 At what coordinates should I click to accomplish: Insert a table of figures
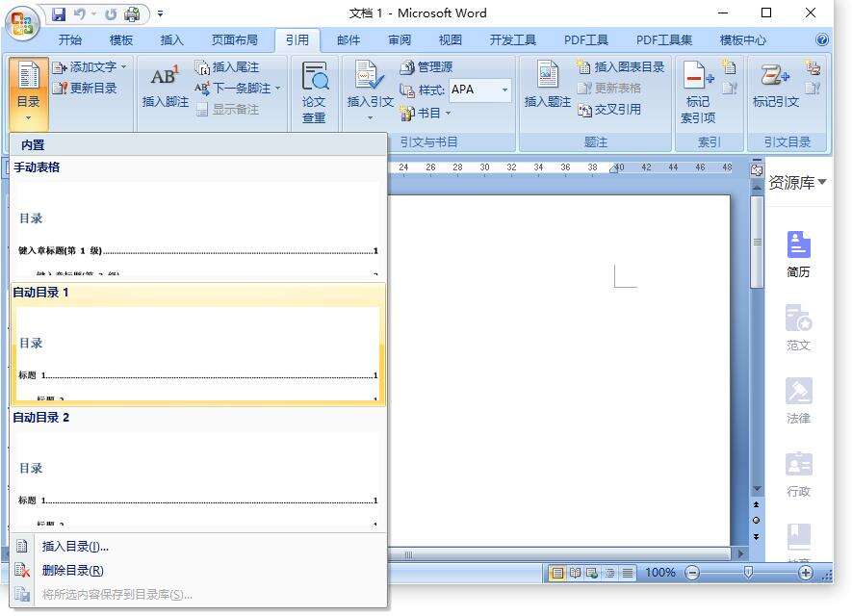click(621, 67)
